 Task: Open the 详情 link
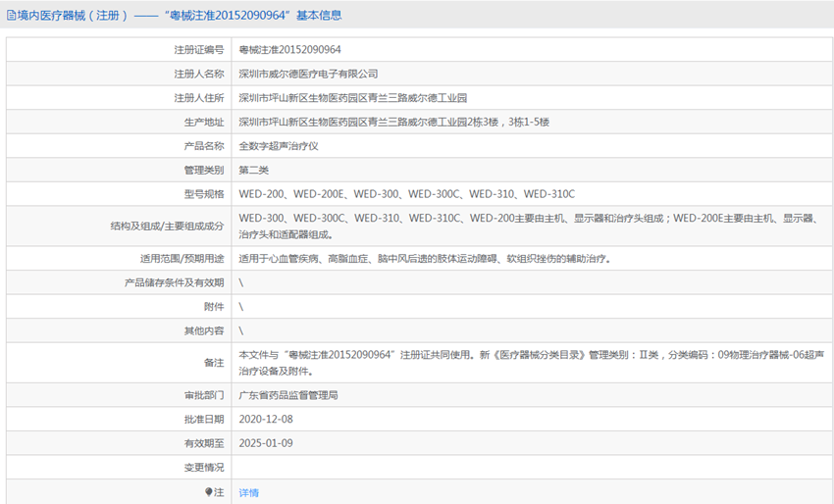[248, 493]
